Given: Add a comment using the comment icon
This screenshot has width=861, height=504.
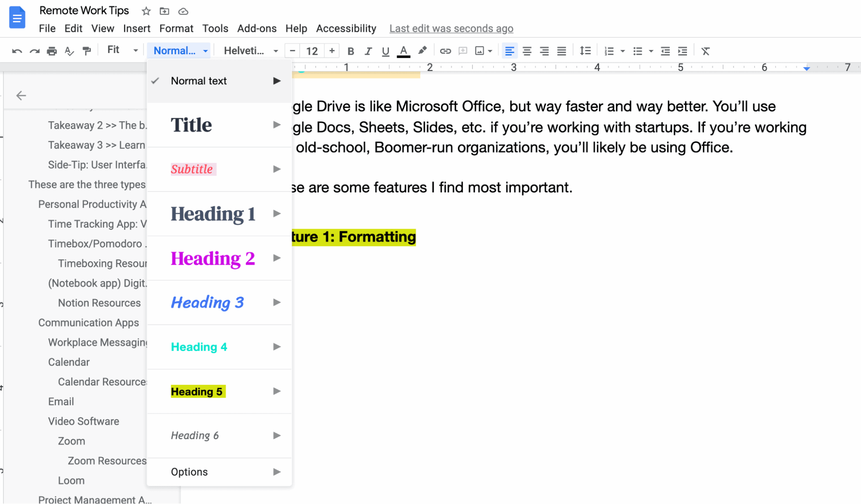Looking at the screenshot, I should coord(463,51).
